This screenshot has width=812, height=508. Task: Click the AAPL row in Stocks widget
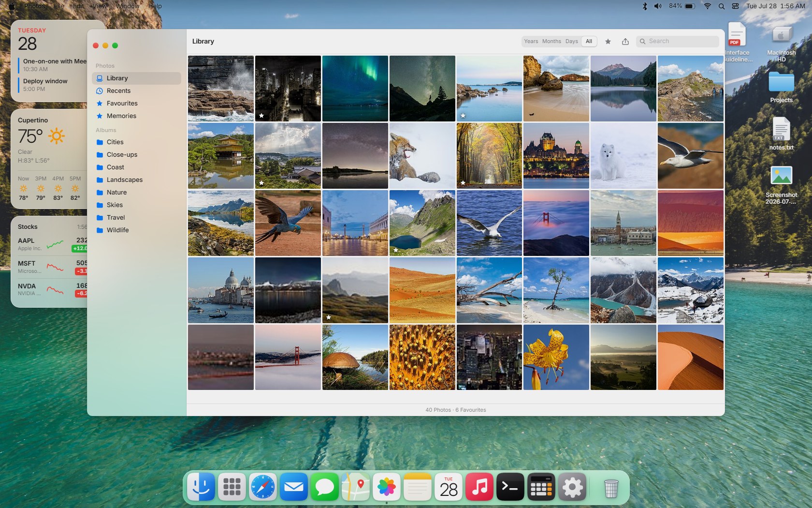[52, 244]
